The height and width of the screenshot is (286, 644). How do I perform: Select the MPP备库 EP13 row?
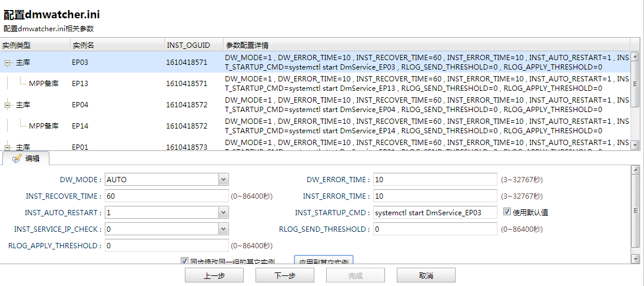click(315, 84)
